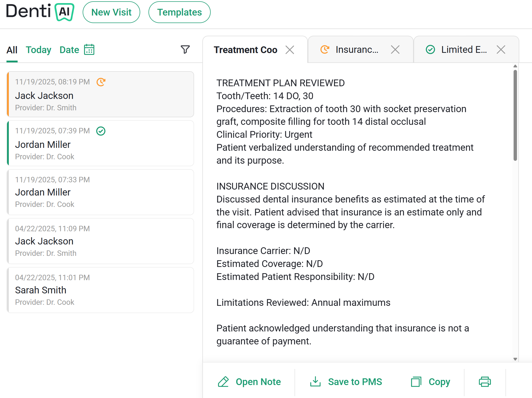The height and width of the screenshot is (398, 532).
Task: Click the printer icon
Action: [485, 382]
